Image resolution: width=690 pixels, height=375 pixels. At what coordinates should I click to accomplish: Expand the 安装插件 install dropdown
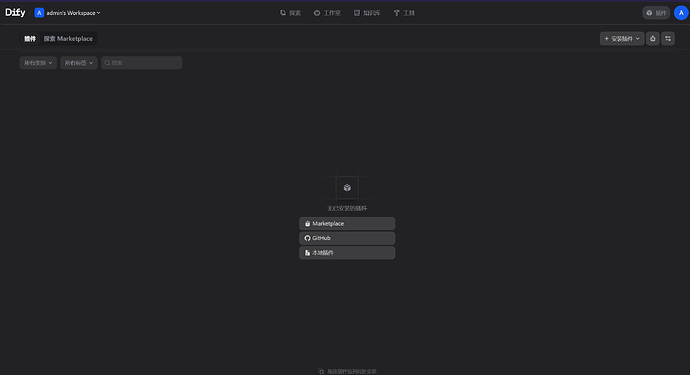[x=622, y=39]
